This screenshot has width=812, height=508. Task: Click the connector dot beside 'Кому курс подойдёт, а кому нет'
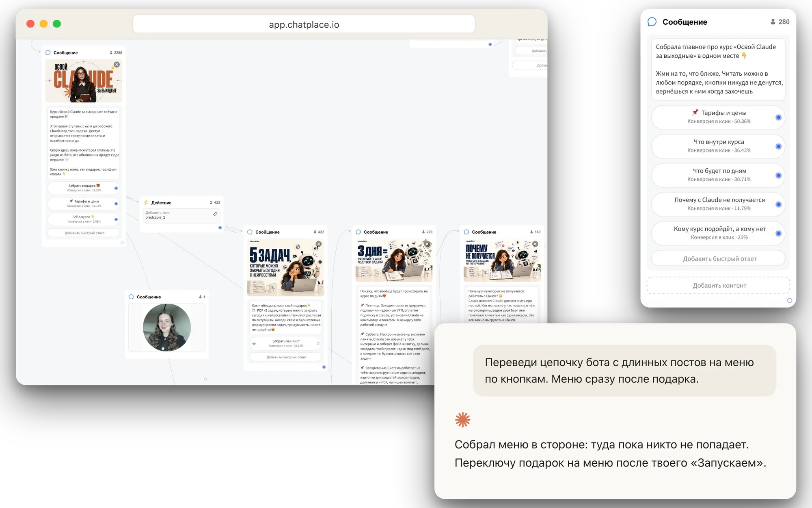pyautogui.click(x=778, y=233)
